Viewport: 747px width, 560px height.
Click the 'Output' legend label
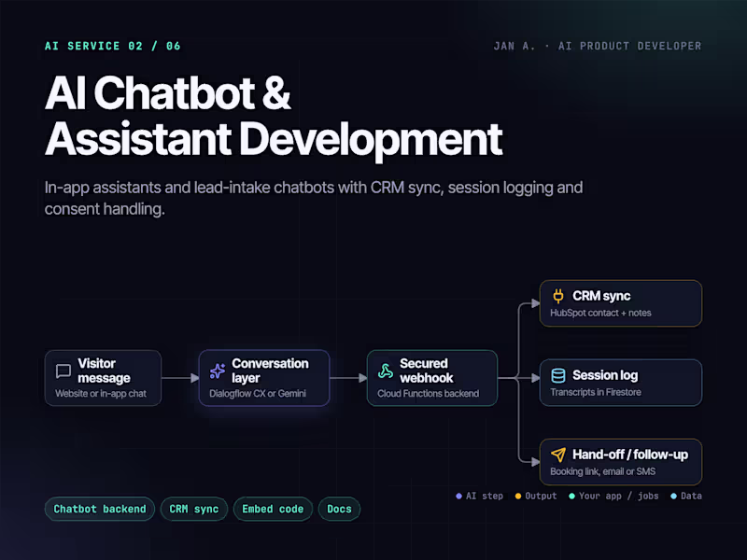point(541,497)
